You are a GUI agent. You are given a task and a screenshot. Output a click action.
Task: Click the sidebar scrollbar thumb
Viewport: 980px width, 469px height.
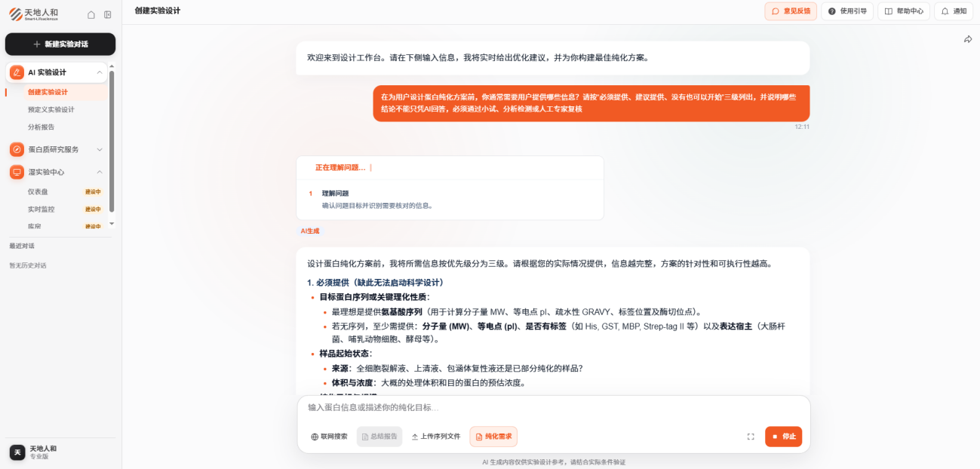112,141
